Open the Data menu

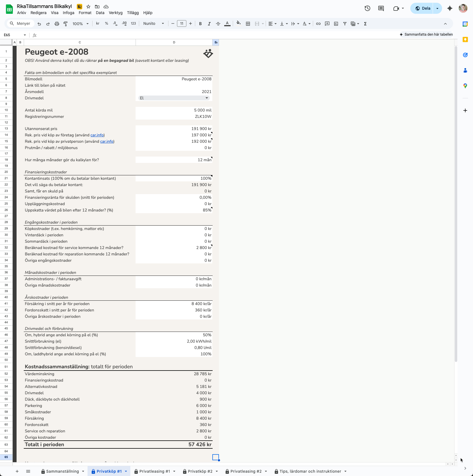[100, 13]
